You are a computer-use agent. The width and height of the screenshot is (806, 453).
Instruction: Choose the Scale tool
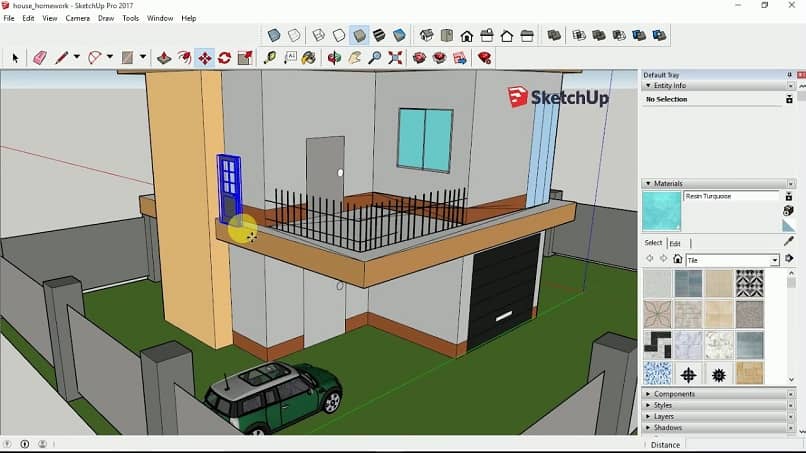click(245, 58)
